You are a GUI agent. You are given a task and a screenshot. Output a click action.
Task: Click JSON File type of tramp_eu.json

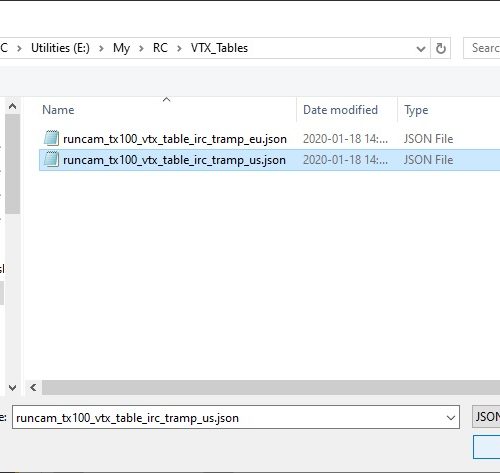coord(428,139)
